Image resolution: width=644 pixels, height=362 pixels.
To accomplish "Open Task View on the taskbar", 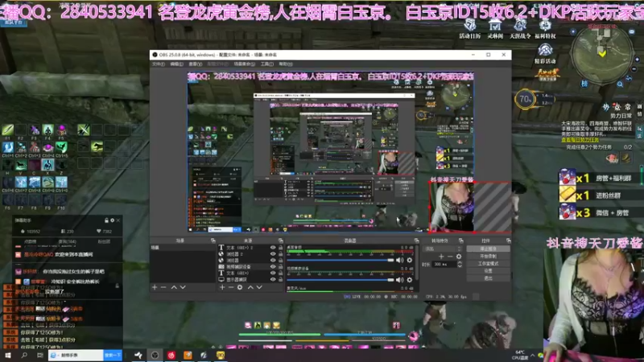I will tap(39, 355).
